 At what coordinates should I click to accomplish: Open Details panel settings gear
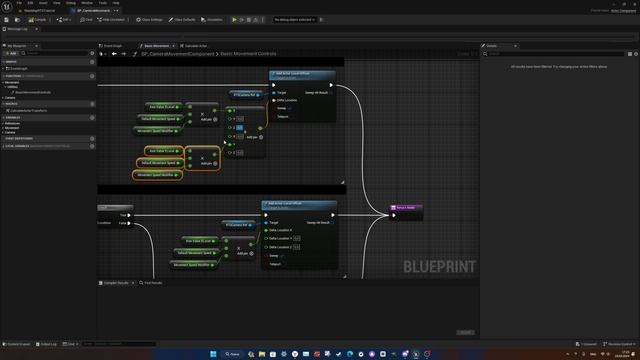point(636,54)
